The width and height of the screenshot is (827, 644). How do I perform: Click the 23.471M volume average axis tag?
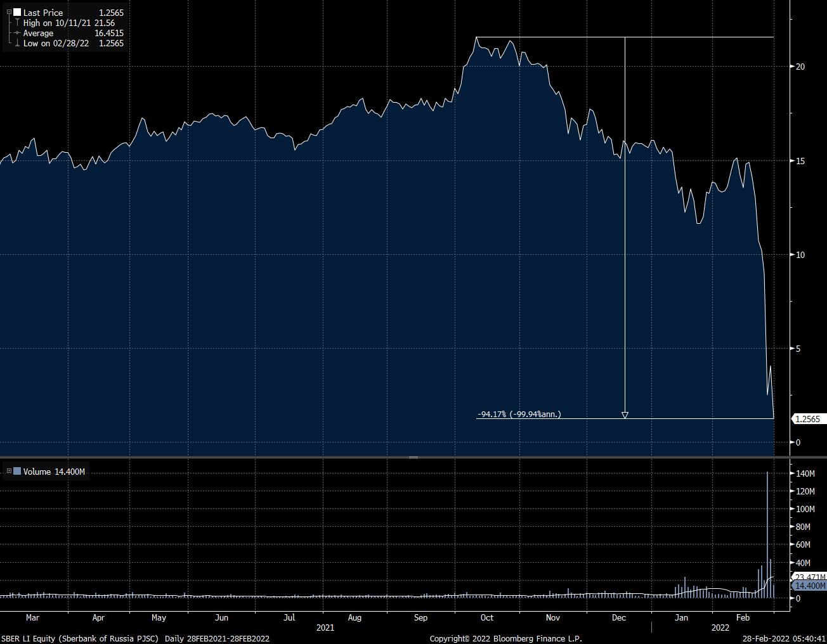click(x=810, y=577)
